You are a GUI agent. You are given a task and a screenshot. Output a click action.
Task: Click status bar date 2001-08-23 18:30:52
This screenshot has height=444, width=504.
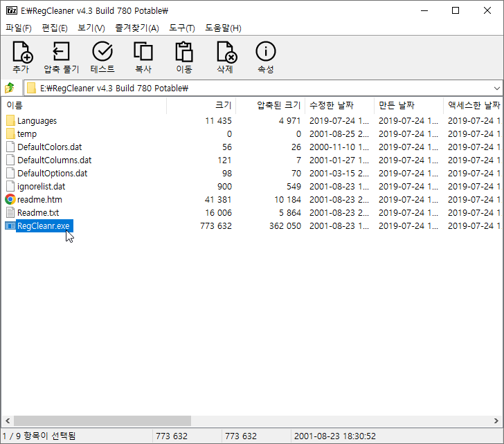[334, 436]
